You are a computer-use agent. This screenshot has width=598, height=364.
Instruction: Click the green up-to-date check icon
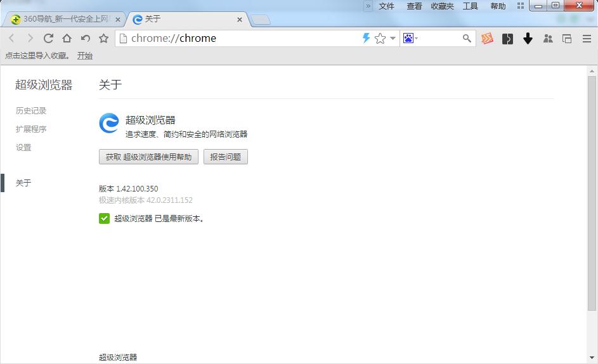pyautogui.click(x=104, y=218)
